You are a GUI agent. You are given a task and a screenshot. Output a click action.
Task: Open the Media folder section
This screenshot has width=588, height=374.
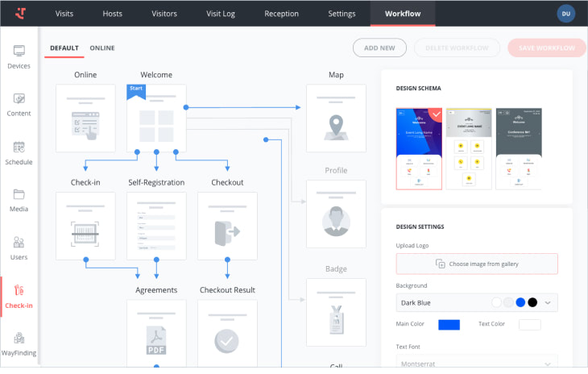click(x=19, y=200)
